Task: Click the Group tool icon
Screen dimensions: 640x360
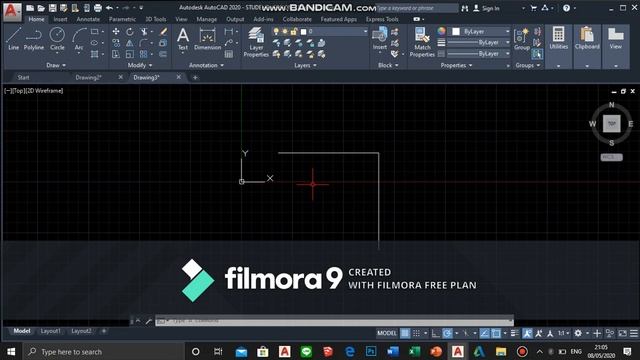Action: coord(522,39)
